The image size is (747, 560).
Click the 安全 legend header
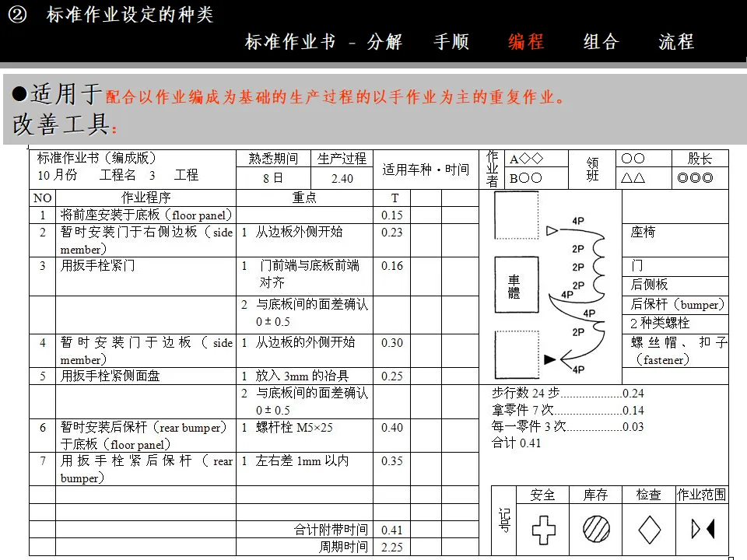pyautogui.click(x=542, y=495)
